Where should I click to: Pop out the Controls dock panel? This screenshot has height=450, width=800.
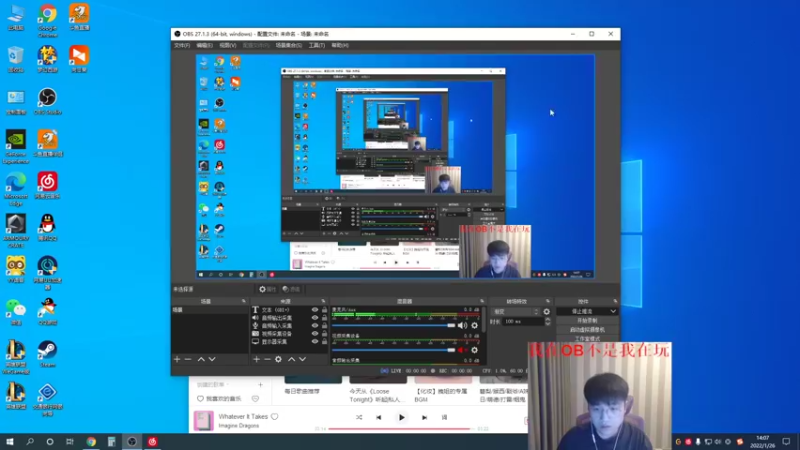(615, 302)
